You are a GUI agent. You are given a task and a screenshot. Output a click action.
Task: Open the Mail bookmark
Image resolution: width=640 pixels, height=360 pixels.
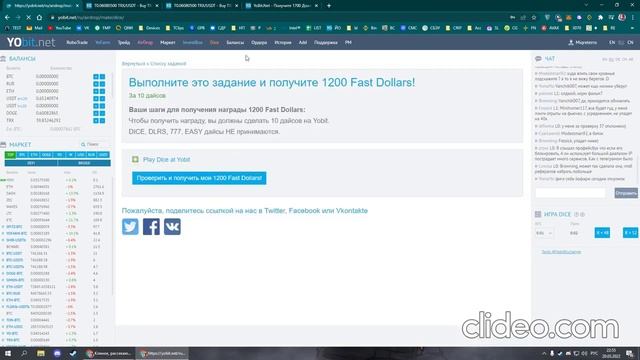coord(35,28)
